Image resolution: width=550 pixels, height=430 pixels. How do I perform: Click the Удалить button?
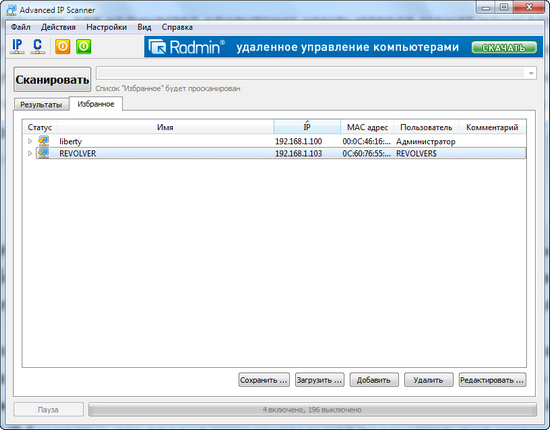click(429, 380)
